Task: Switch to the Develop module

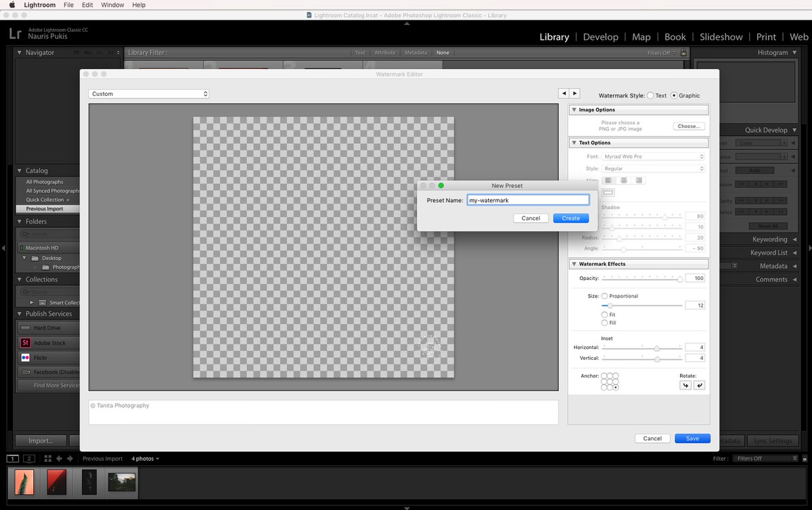Action: tap(601, 37)
